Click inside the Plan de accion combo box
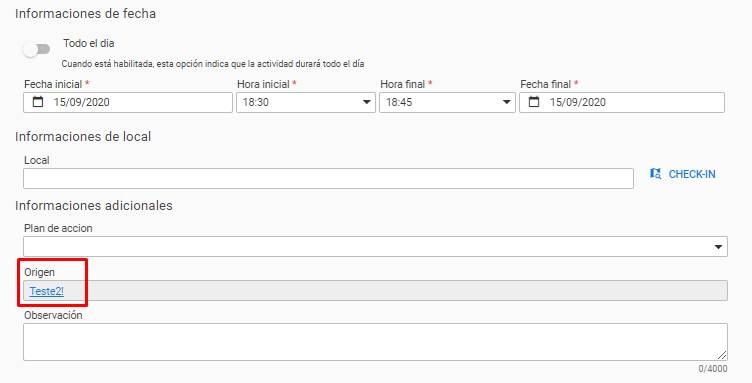 click(376, 246)
